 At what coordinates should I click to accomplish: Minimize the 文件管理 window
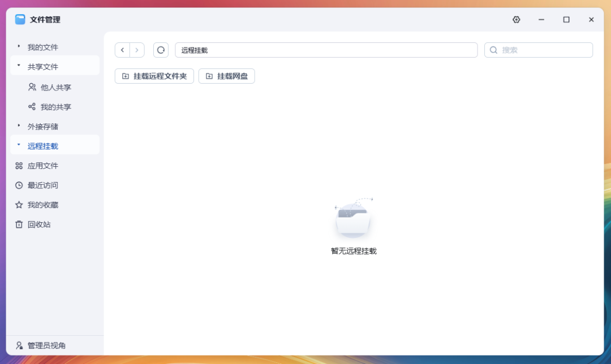pos(541,19)
